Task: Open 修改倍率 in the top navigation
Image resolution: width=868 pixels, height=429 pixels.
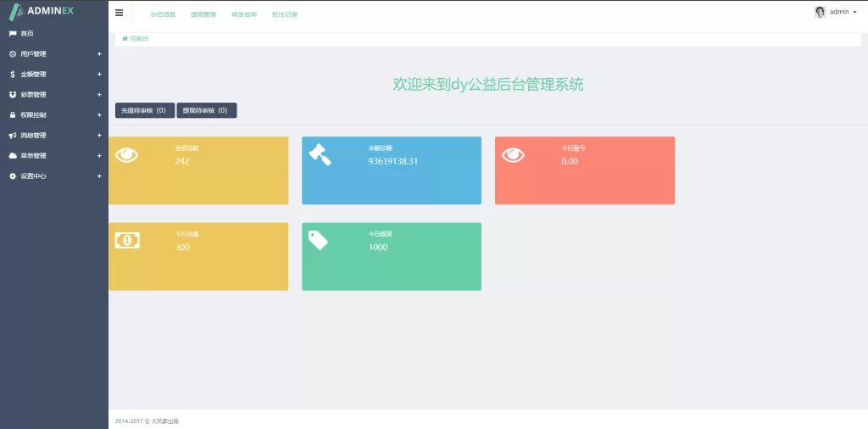Action: (x=243, y=14)
